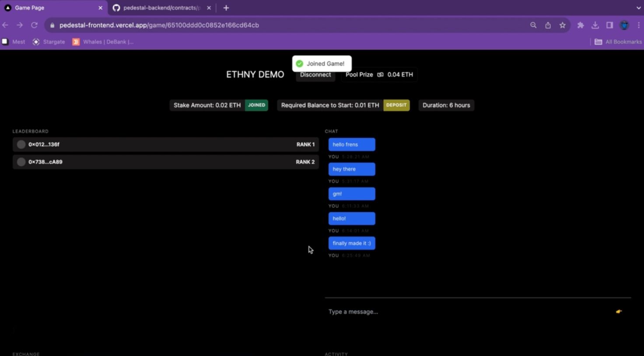Click the LEADERBOARD heading
The width and height of the screenshot is (644, 356).
pyautogui.click(x=30, y=131)
